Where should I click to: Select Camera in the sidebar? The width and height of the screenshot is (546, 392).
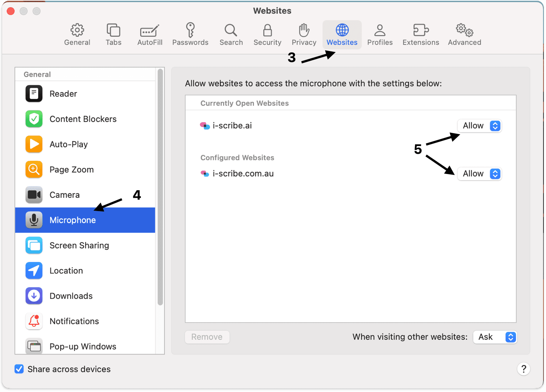tap(85, 195)
